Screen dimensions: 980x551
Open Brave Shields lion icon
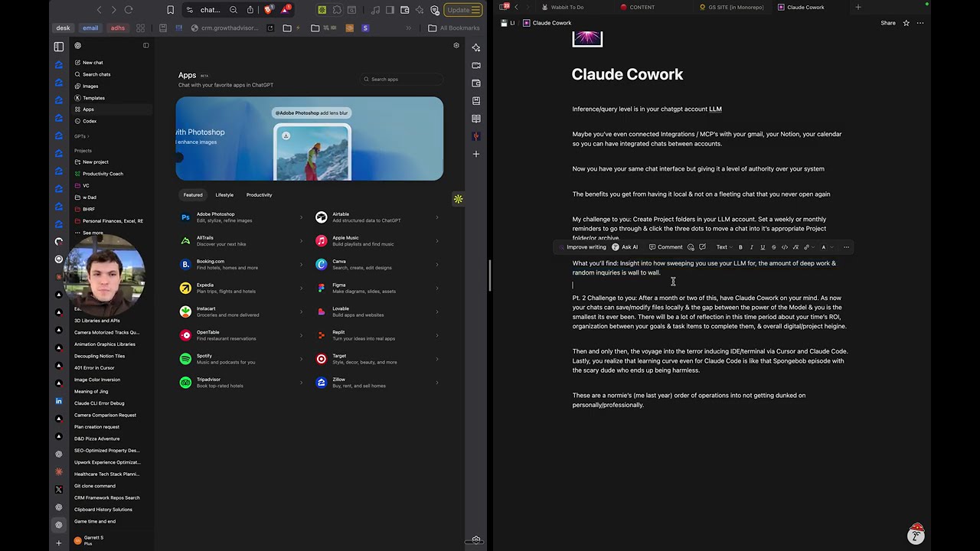(269, 10)
